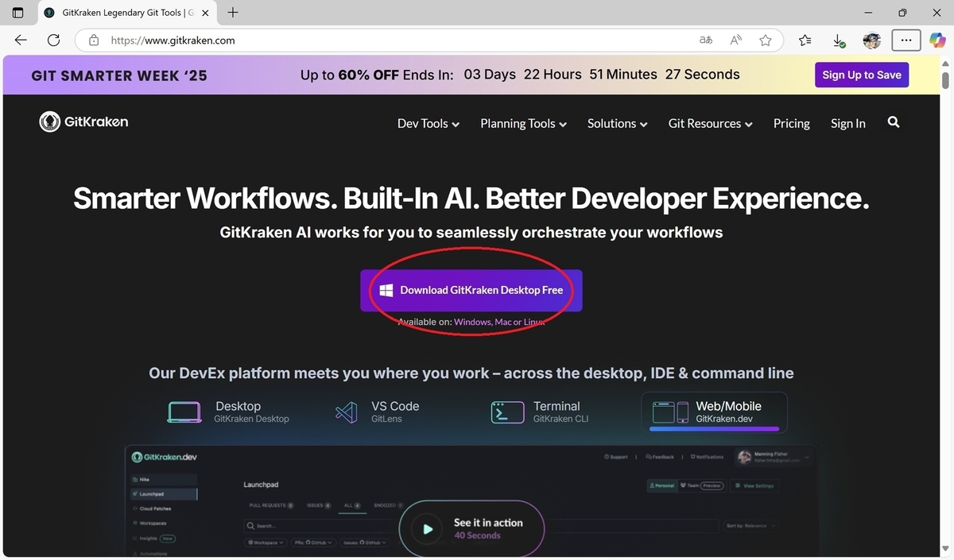Viewport: 954px width, 560px height.
Task: Switch to the Snoozed tab in Launchpad
Action: [x=387, y=506]
